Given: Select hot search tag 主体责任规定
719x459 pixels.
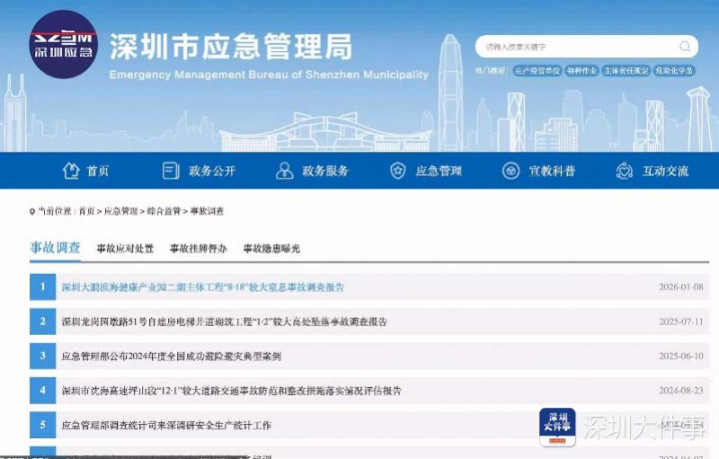Looking at the screenshot, I should tap(625, 71).
